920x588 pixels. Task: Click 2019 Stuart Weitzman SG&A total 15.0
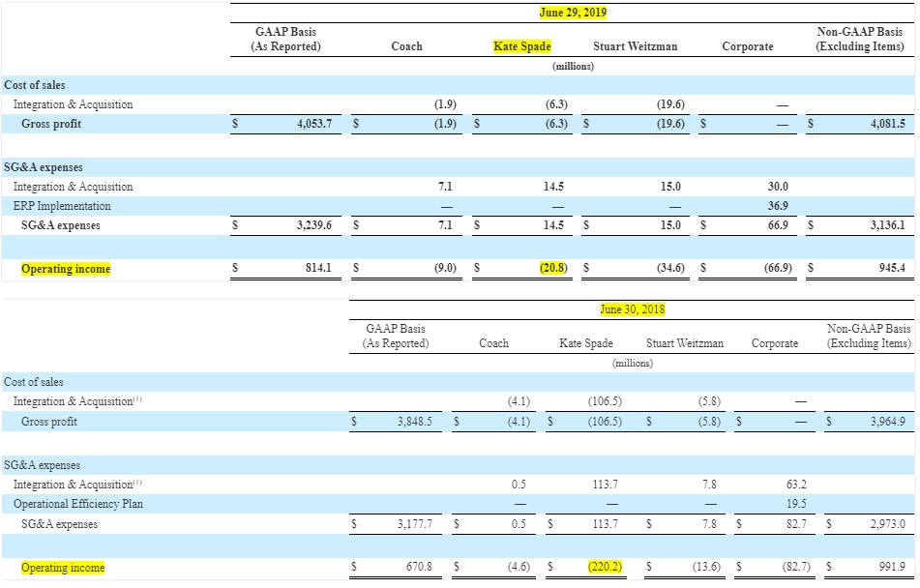pos(670,225)
